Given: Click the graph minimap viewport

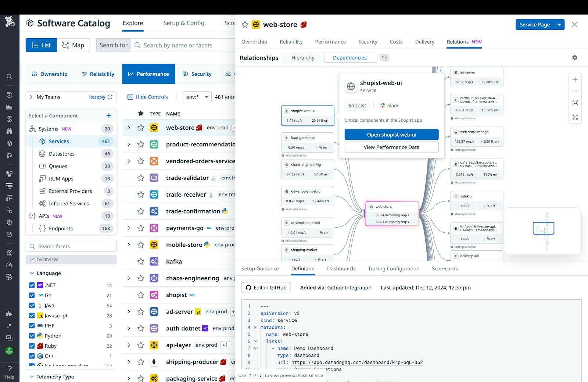Looking at the screenshot, I should point(543,228).
